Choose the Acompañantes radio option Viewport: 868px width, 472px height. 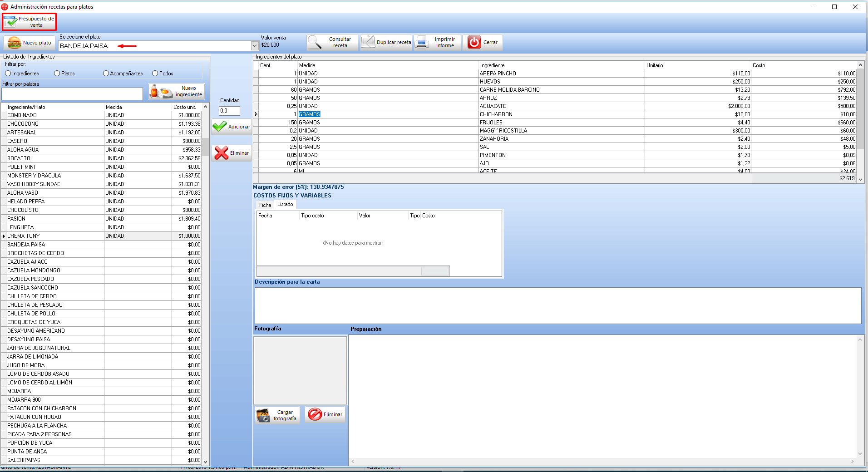click(106, 74)
